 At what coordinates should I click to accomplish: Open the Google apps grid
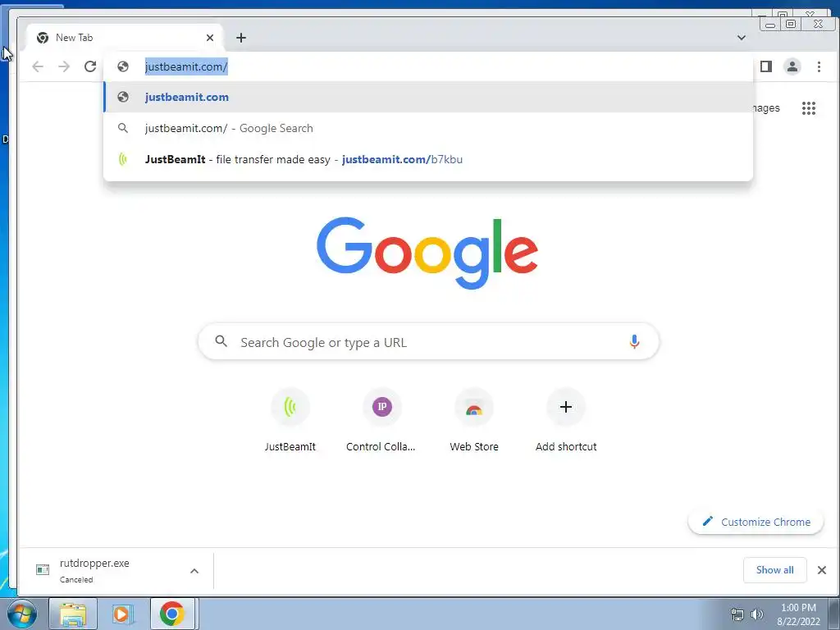pyautogui.click(x=808, y=108)
